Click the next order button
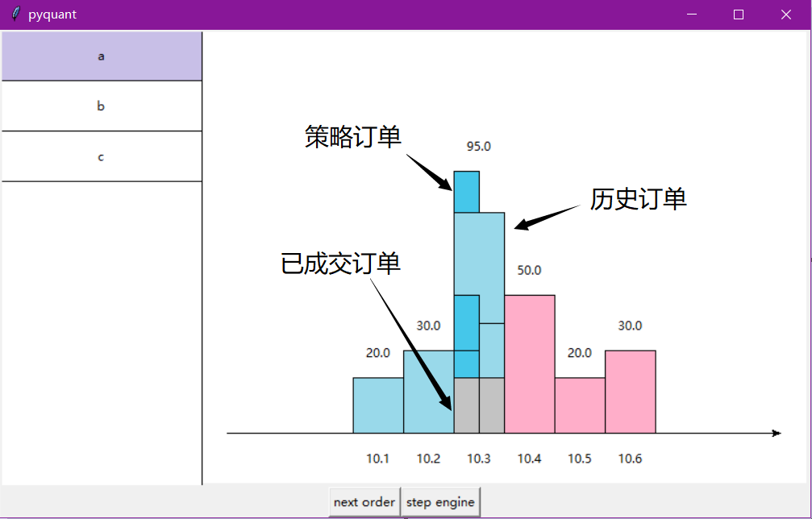The width and height of the screenshot is (812, 519). click(x=364, y=502)
